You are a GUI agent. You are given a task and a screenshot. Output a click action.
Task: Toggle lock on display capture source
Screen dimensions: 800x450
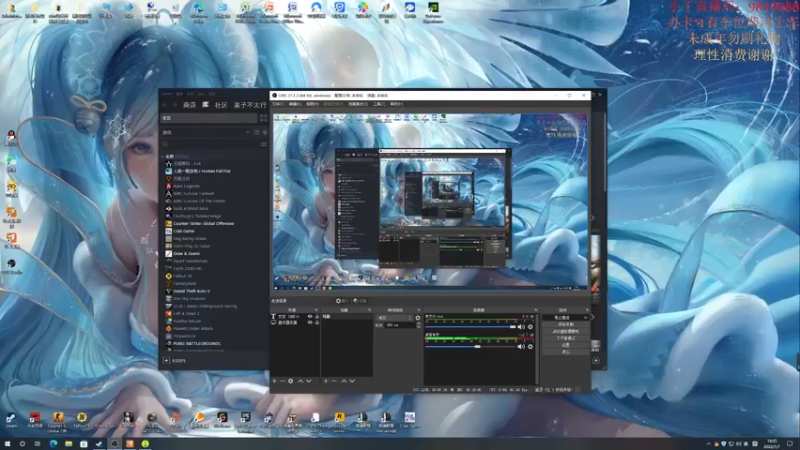click(x=317, y=323)
